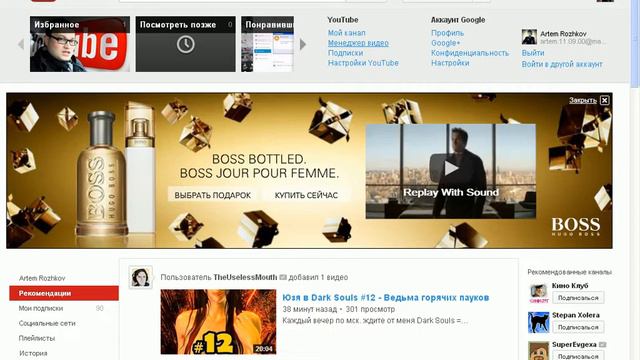Screen dimensions: 640x360
Task: Open Юзя в Dark Souls #12 title
Action: (x=386, y=298)
